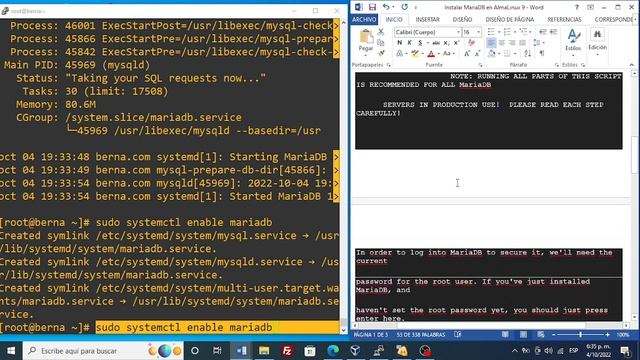The image size is (640, 360).
Task: Click the 338 PALABRAS word count
Action: tap(420, 335)
